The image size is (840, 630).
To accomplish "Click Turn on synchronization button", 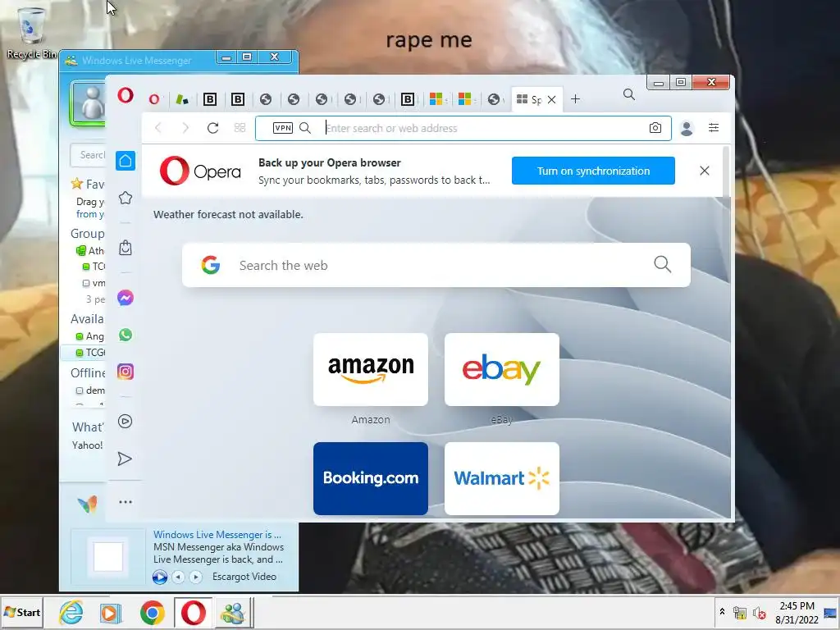I will (593, 171).
